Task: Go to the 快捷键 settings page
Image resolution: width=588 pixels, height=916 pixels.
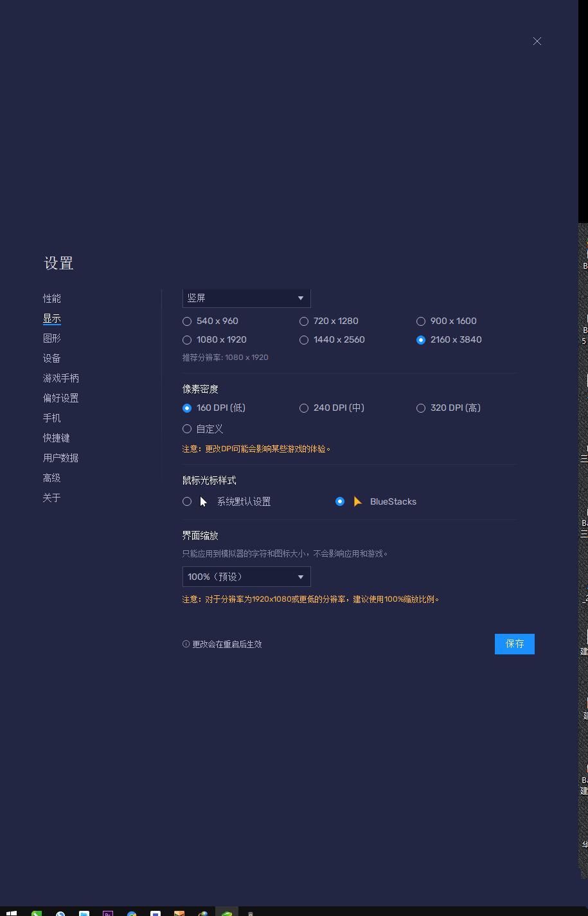Action: coord(57,438)
